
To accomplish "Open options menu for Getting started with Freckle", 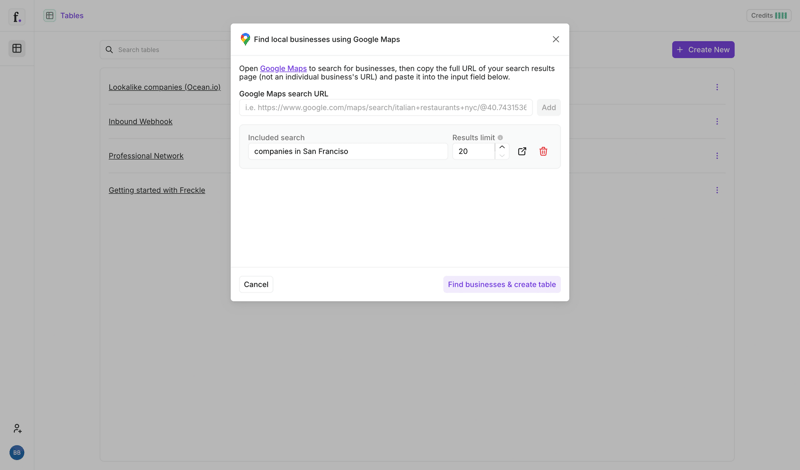I will pyautogui.click(x=717, y=190).
